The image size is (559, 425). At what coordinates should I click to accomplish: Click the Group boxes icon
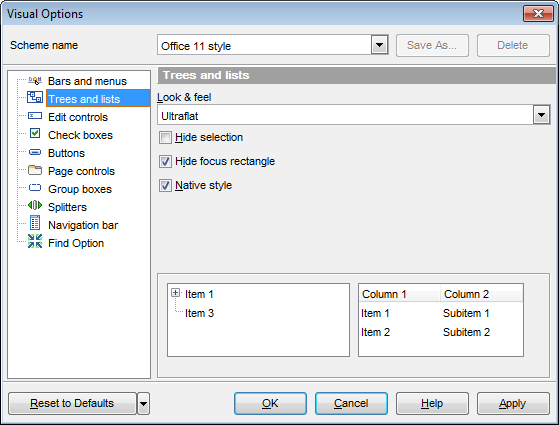pyautogui.click(x=35, y=188)
